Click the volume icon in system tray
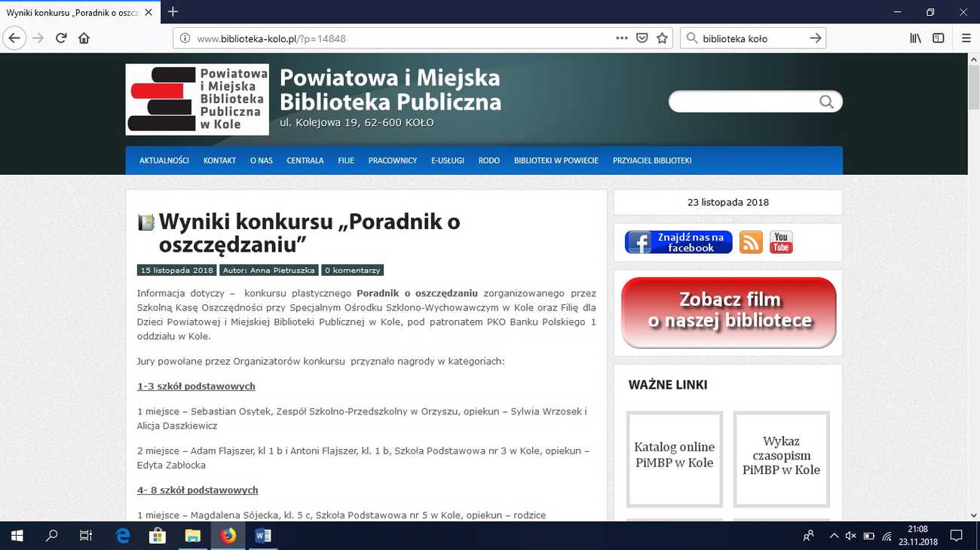Viewport: 980px width, 550px height. 850,536
